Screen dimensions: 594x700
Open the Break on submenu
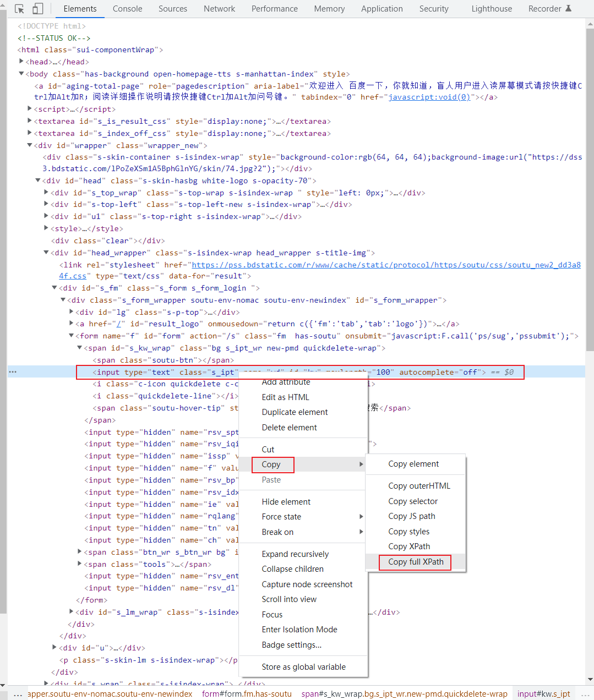[303, 532]
